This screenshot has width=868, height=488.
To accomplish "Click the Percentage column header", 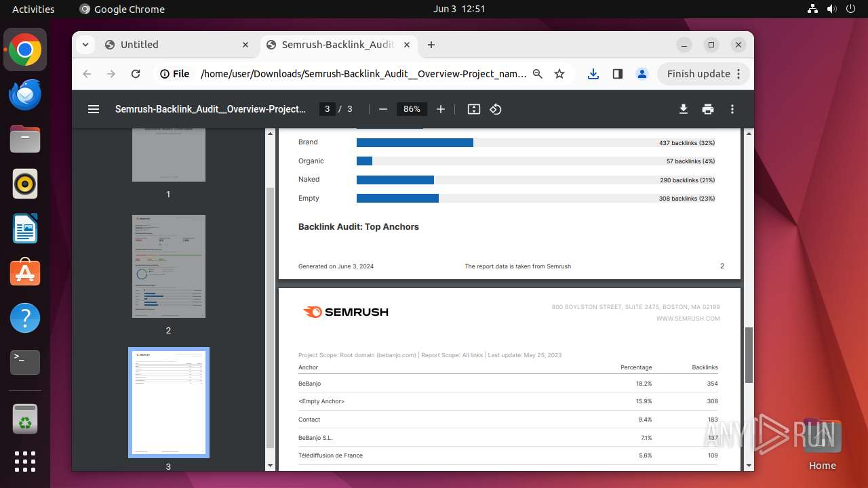I will coord(636,367).
